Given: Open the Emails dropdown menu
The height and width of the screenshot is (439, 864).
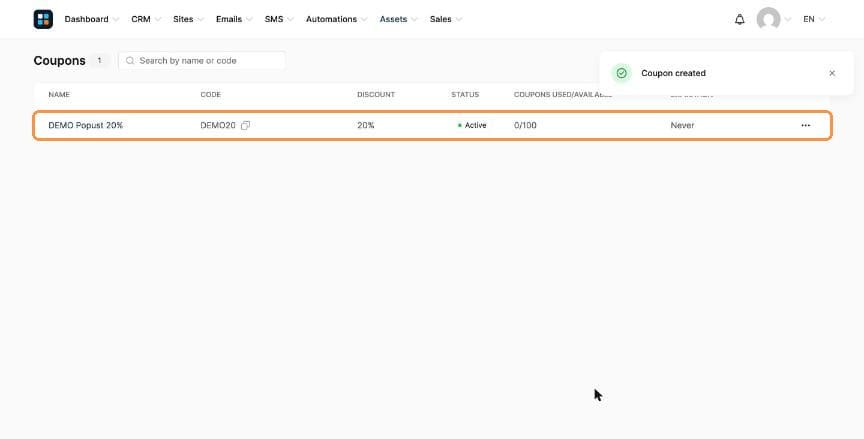Looking at the screenshot, I should [234, 19].
